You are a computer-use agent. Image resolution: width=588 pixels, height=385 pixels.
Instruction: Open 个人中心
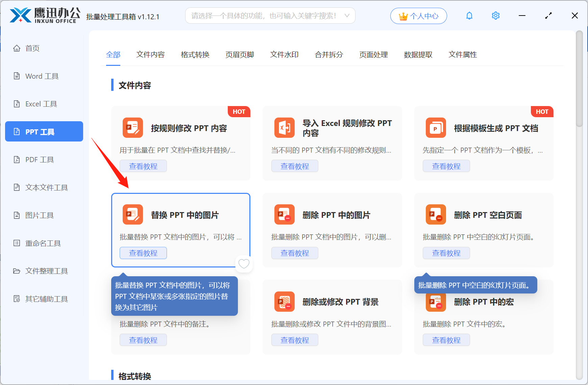click(x=418, y=16)
